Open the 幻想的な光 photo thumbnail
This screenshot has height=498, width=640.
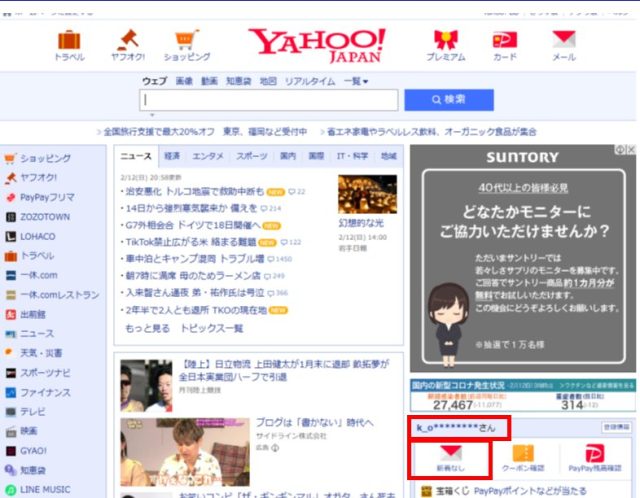[x=367, y=194]
